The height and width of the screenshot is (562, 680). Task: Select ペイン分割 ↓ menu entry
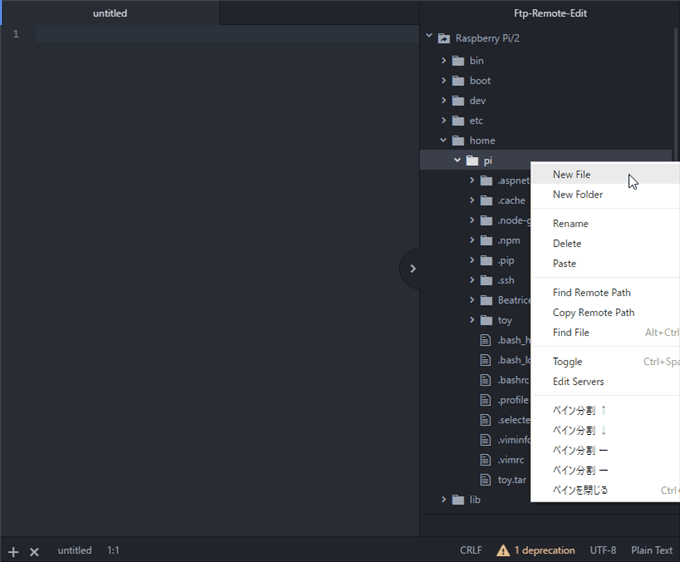click(x=605, y=430)
